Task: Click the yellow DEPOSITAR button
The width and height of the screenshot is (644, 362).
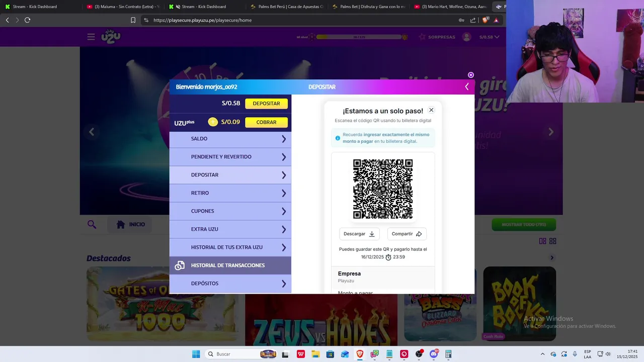Action: 266,104
